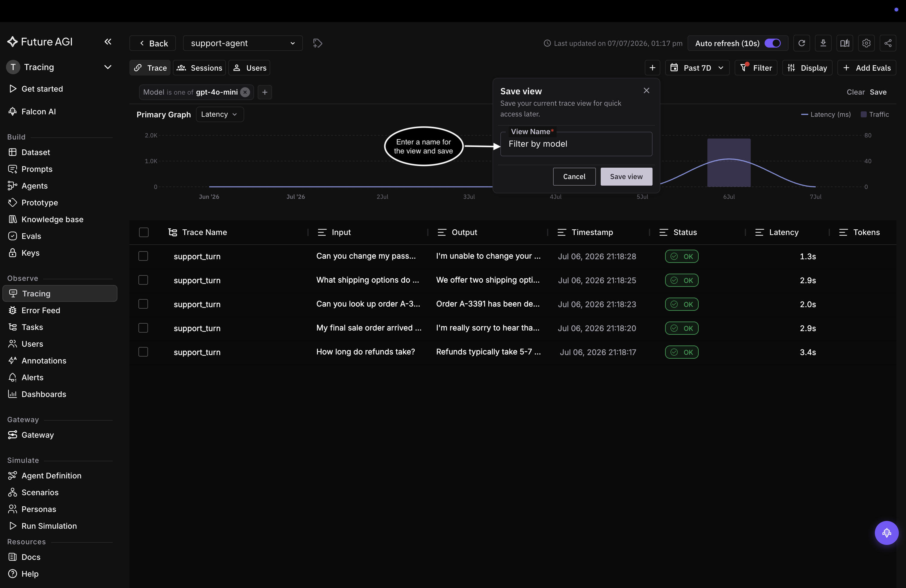Open Prototype in the sidebar

pos(60,202)
